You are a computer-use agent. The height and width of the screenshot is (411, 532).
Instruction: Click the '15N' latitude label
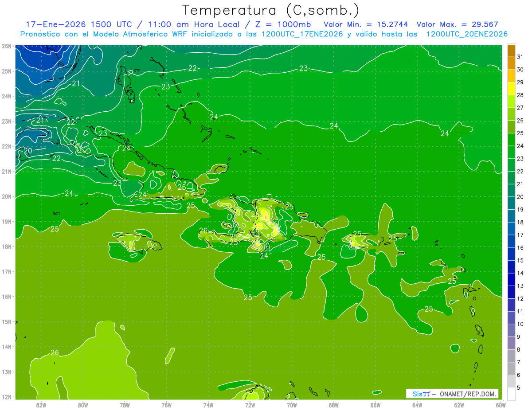pos(7,322)
